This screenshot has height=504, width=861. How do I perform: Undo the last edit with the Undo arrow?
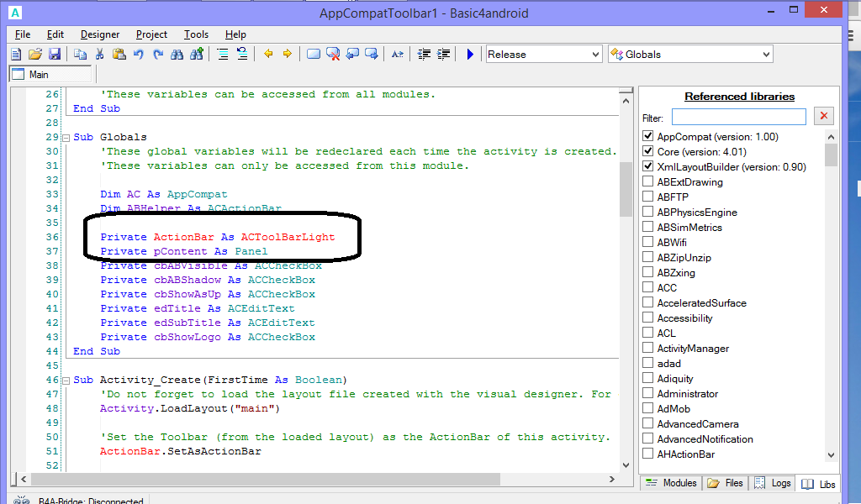click(138, 53)
